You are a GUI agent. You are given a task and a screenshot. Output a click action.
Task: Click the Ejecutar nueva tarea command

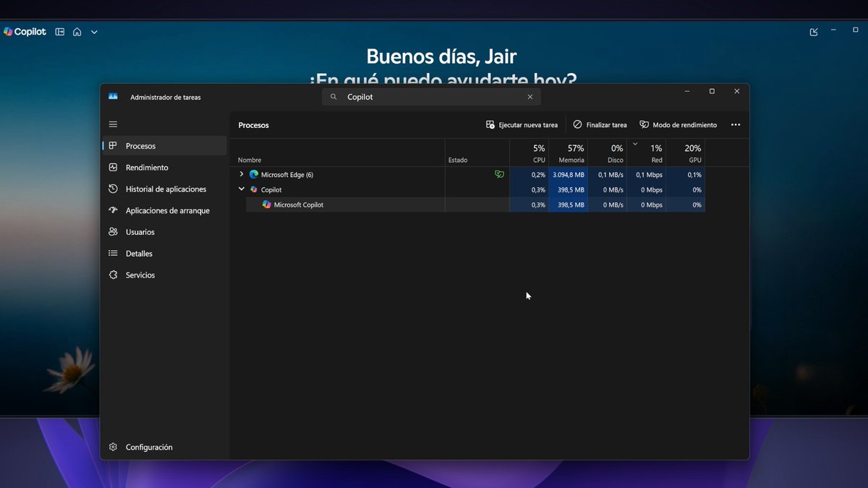522,124
